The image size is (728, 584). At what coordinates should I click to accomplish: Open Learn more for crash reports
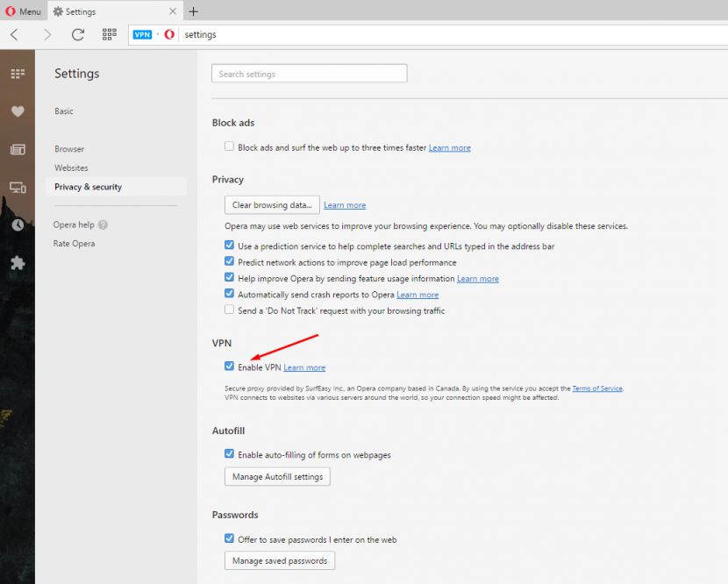(x=418, y=295)
